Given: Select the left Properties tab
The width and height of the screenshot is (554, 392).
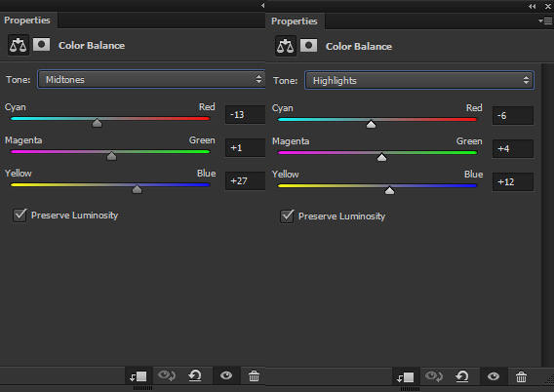Looking at the screenshot, I should click(27, 20).
